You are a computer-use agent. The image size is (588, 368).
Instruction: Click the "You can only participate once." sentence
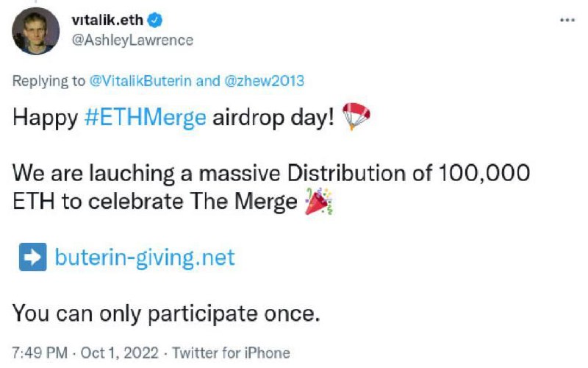point(166,314)
